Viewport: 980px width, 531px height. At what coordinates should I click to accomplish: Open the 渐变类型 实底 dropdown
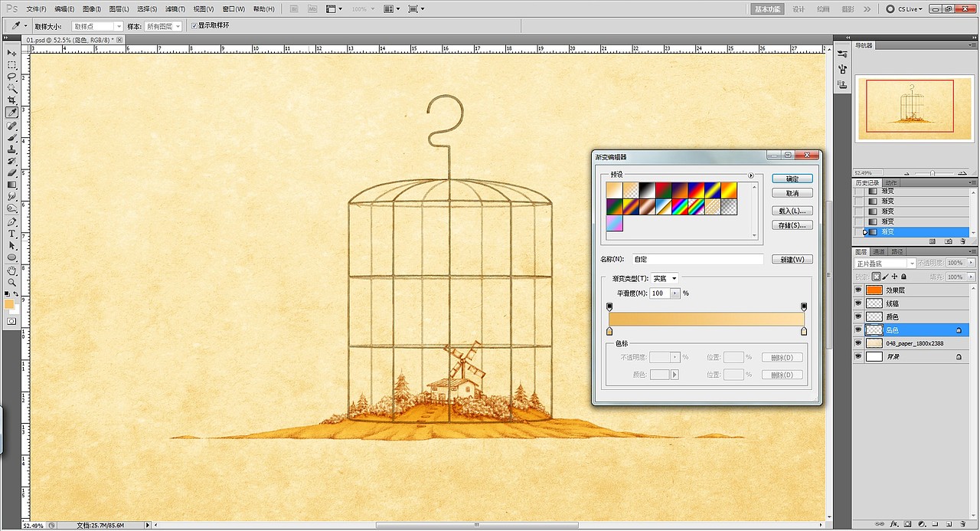665,279
